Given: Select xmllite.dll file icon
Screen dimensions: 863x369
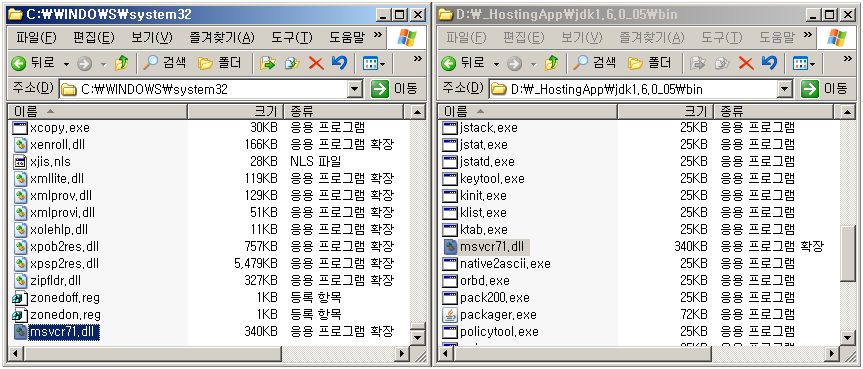Looking at the screenshot, I should tap(20, 179).
